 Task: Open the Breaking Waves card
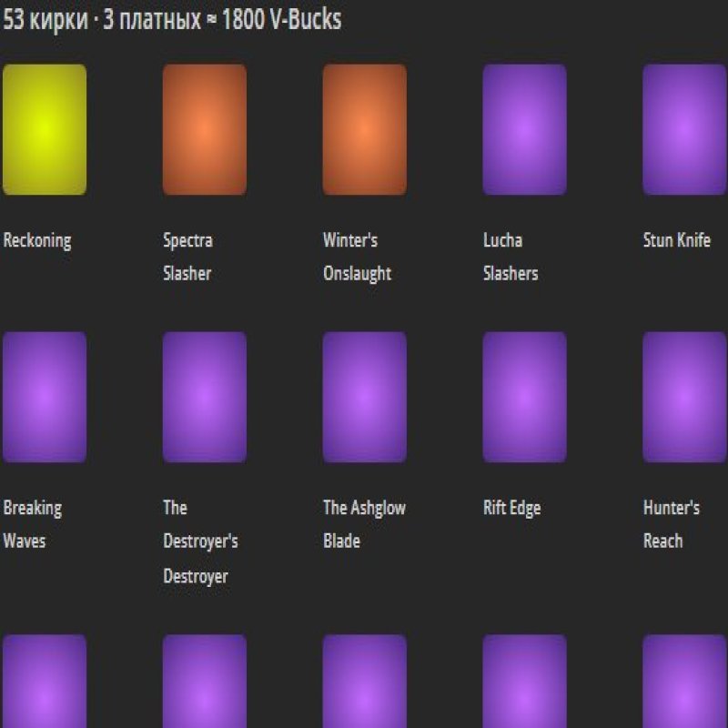point(44,395)
